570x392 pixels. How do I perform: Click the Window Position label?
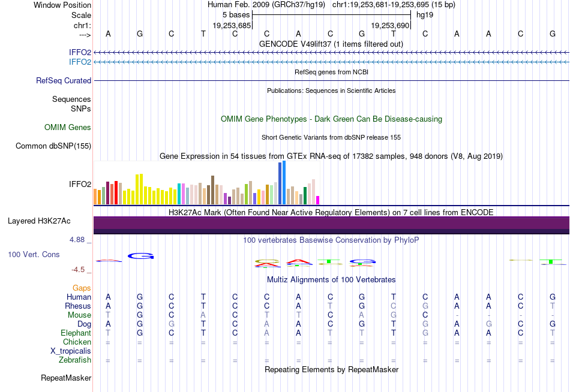[x=62, y=5]
